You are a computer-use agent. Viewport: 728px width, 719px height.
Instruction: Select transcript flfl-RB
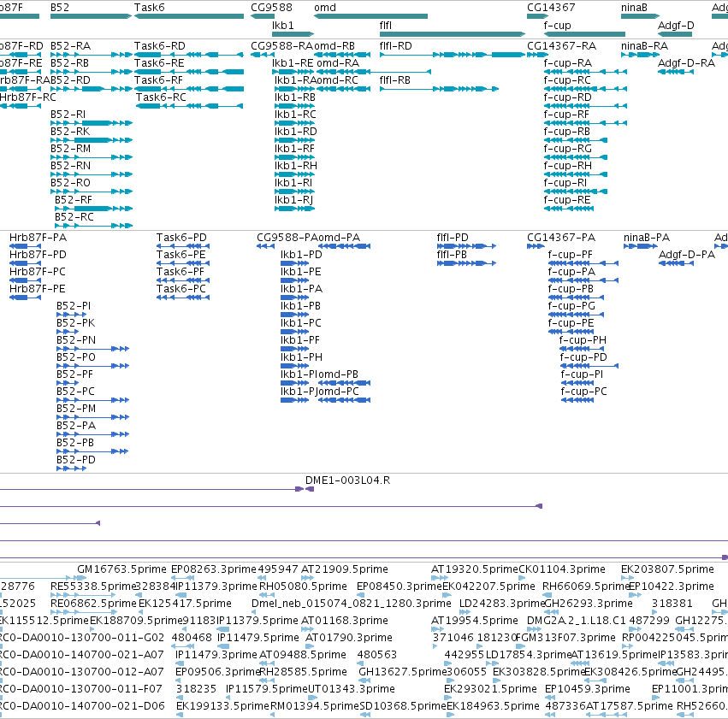394,80
